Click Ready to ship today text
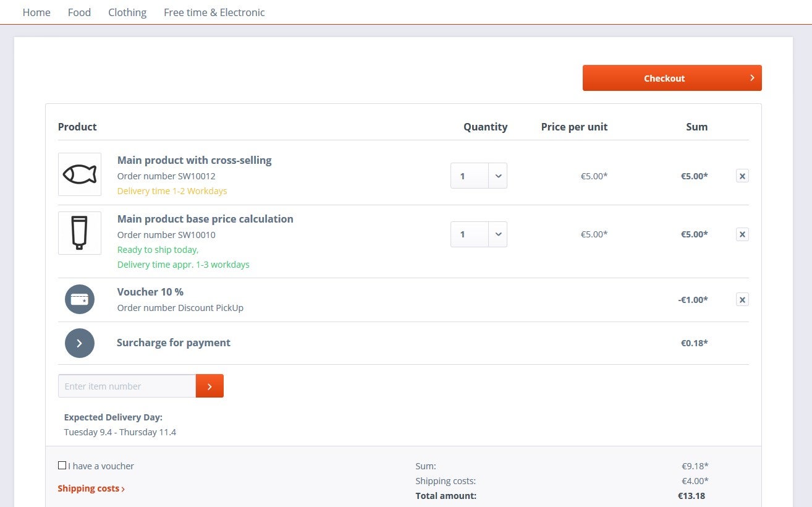This screenshot has width=812, height=507. (x=158, y=250)
